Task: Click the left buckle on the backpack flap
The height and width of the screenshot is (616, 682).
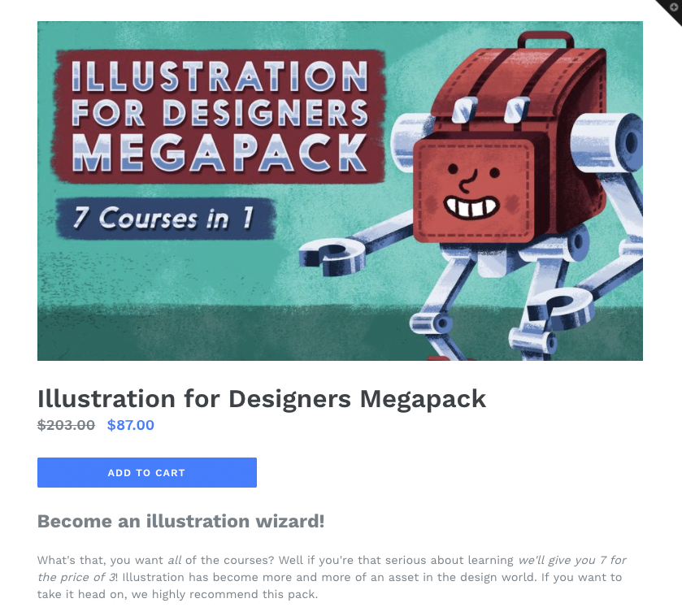Action: coord(464,109)
